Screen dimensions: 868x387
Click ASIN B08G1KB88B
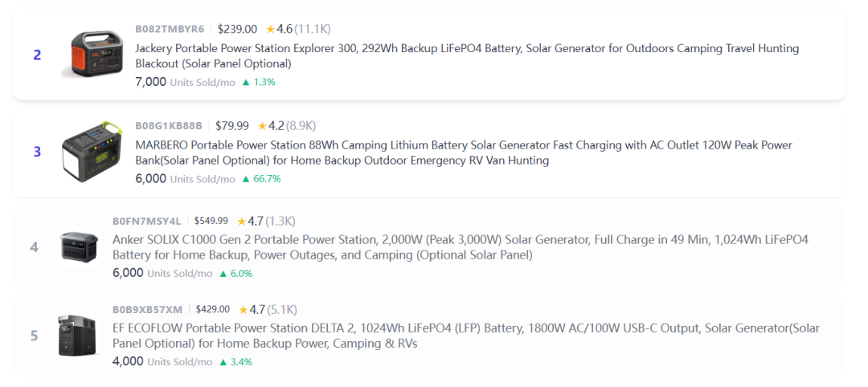(169, 125)
